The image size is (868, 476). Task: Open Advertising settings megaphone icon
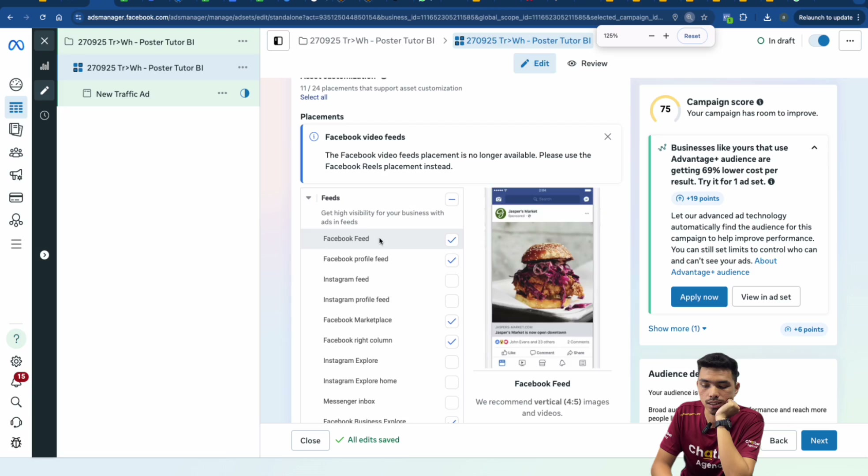16,175
